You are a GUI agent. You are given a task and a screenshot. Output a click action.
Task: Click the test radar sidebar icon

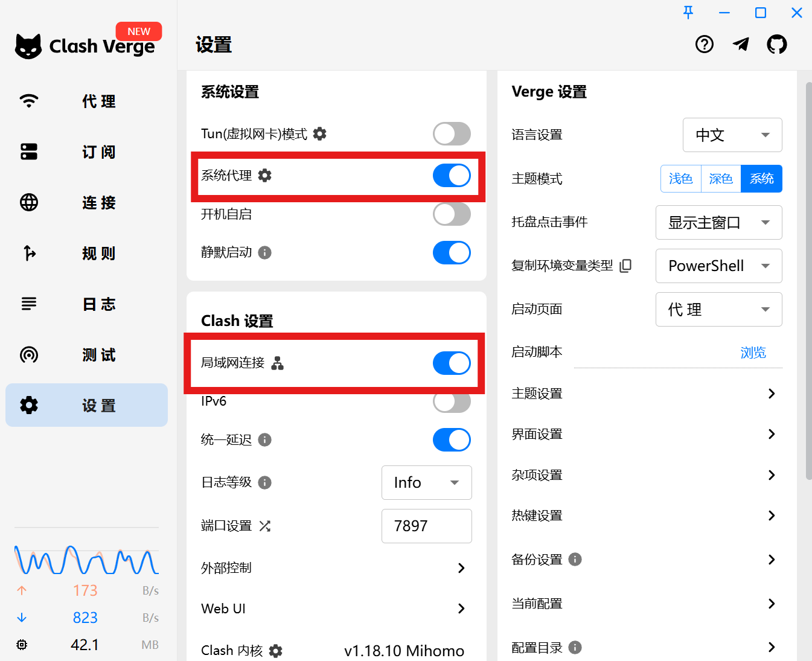29,354
